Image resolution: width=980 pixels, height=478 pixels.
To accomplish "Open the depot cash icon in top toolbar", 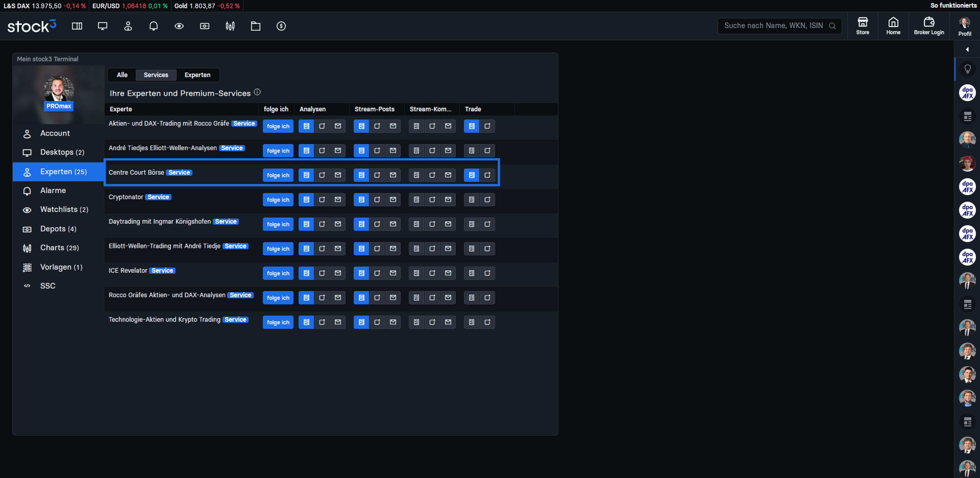I will [x=205, y=26].
